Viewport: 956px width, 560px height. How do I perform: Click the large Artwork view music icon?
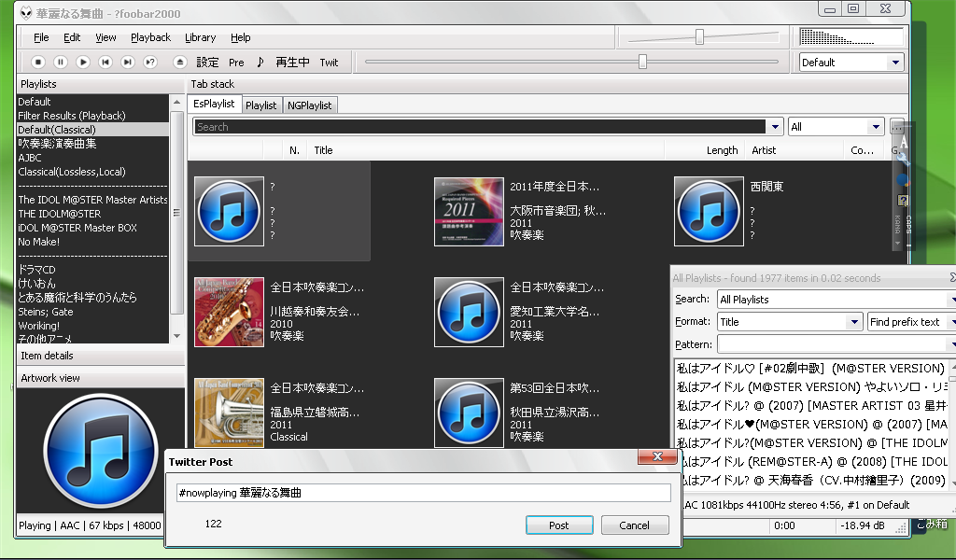tap(101, 452)
